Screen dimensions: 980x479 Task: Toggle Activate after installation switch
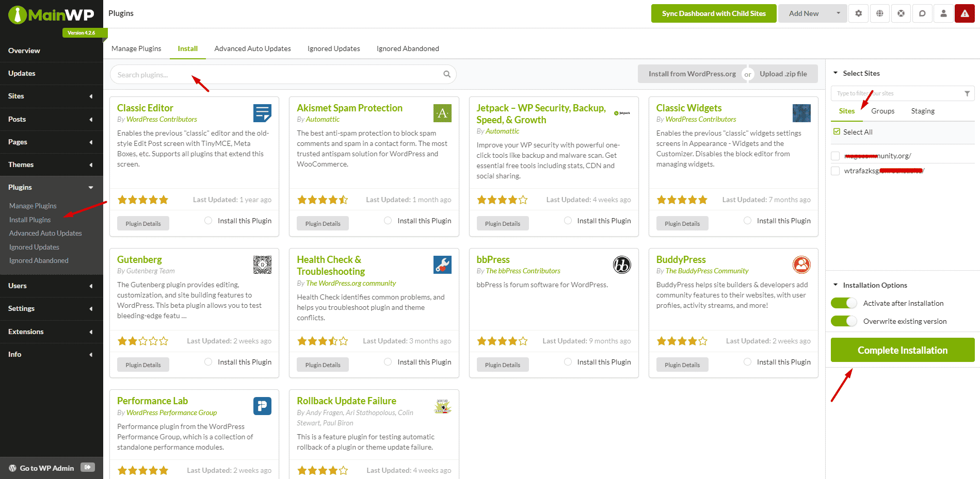844,303
